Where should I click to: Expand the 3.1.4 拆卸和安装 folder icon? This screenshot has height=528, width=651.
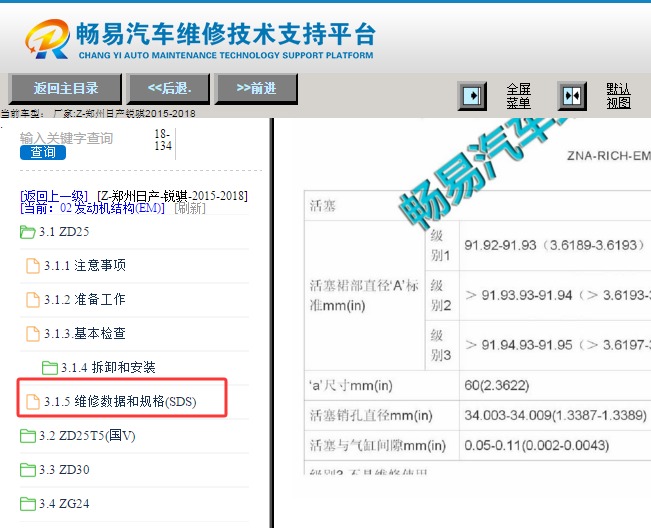coord(50,368)
